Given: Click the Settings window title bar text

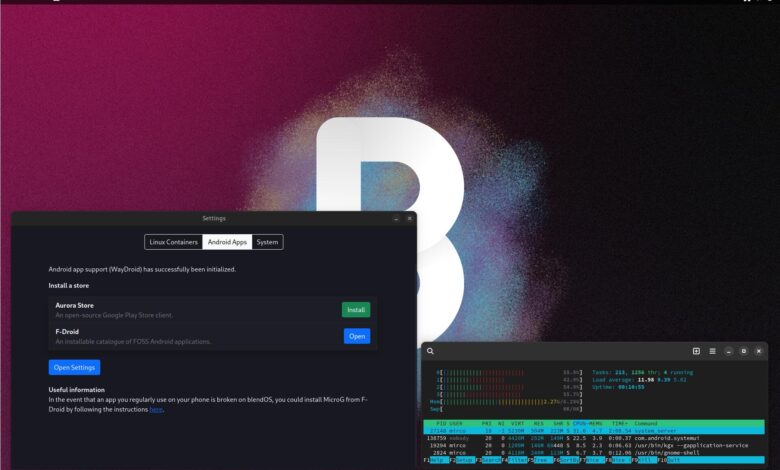Looking at the screenshot, I should (x=214, y=218).
